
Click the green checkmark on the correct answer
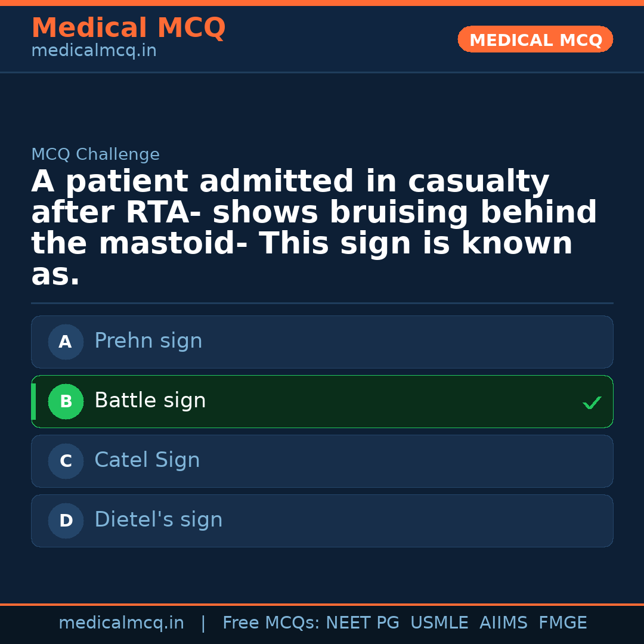pyautogui.click(x=592, y=402)
